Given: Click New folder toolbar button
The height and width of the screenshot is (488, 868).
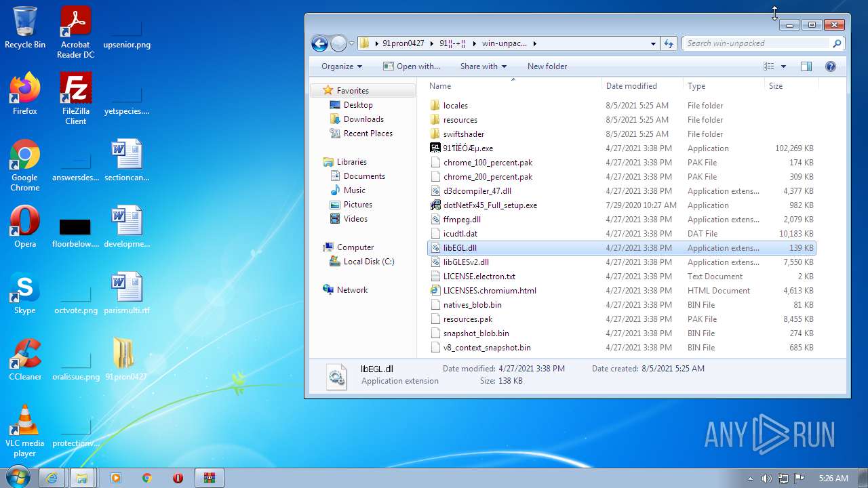Looking at the screenshot, I should point(547,66).
